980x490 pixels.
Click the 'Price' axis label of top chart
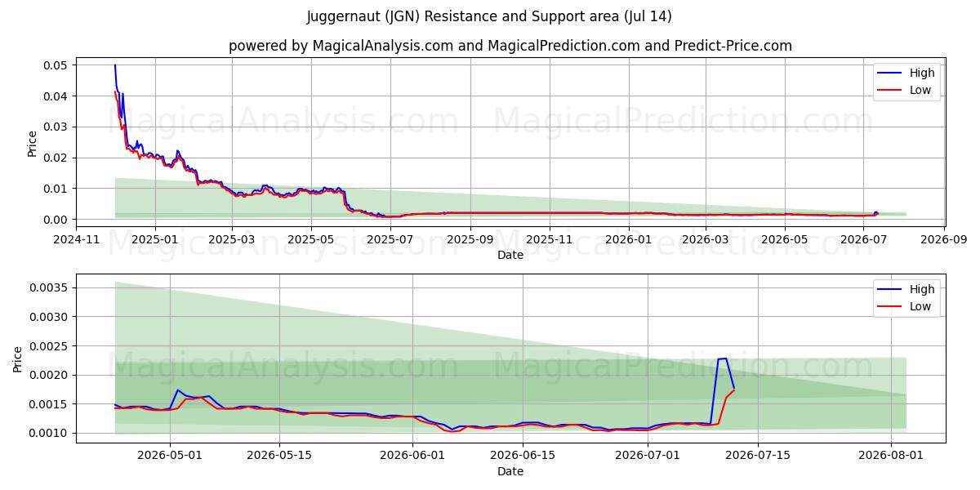[x=32, y=144]
